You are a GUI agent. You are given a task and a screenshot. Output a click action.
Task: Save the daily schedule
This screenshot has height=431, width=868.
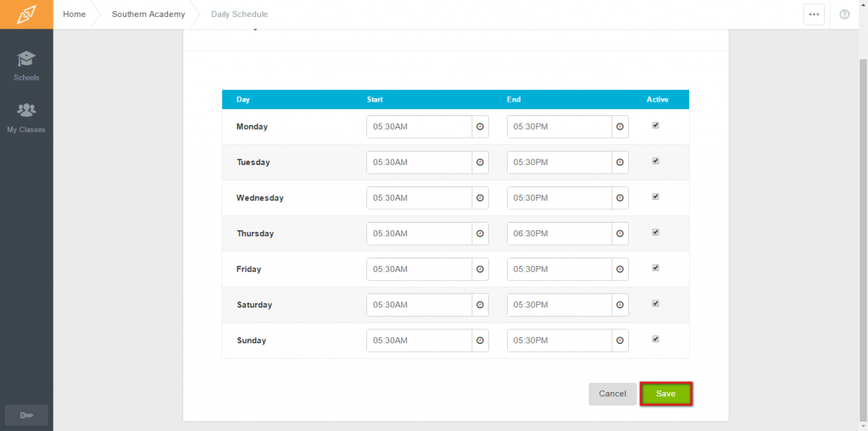pyautogui.click(x=666, y=394)
